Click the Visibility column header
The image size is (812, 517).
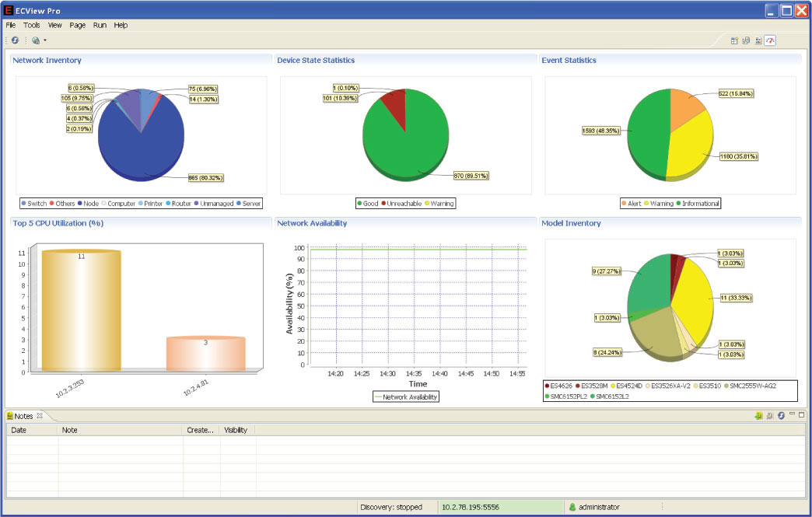(237, 430)
